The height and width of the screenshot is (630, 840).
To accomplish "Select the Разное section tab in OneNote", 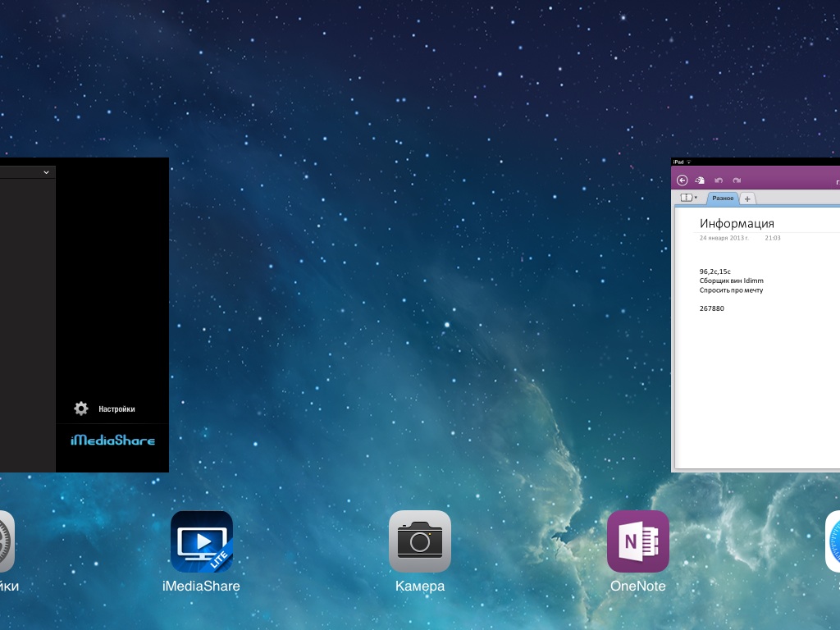I will pyautogui.click(x=723, y=199).
